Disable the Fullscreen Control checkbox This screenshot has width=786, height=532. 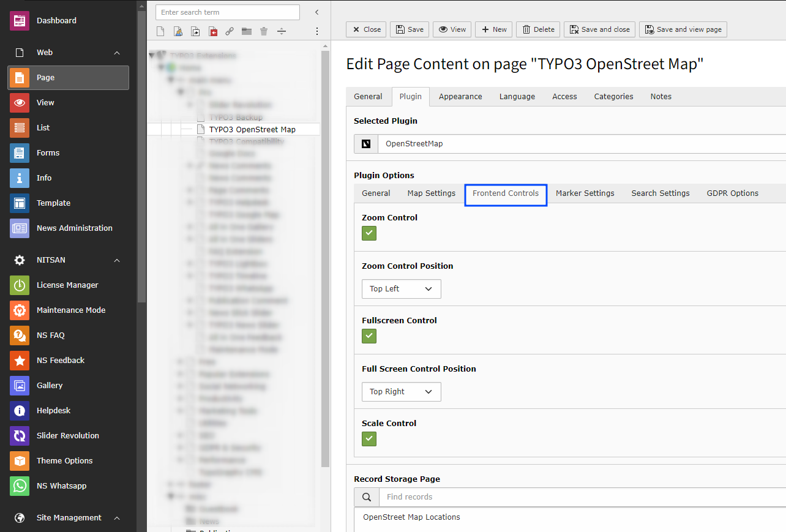(369, 336)
